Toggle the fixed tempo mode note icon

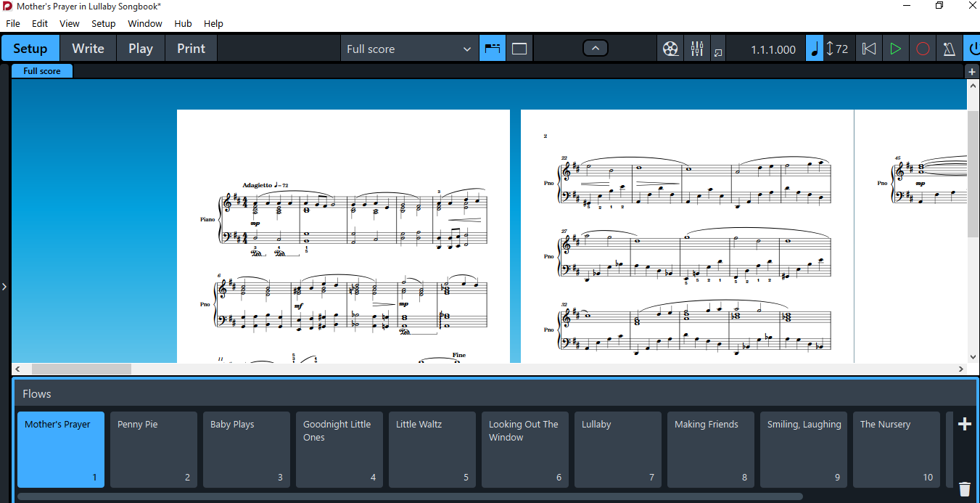click(x=815, y=49)
